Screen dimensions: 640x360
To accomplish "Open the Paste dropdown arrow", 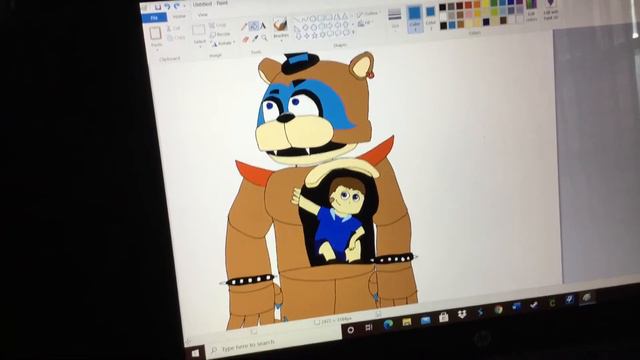I will 157,50.
